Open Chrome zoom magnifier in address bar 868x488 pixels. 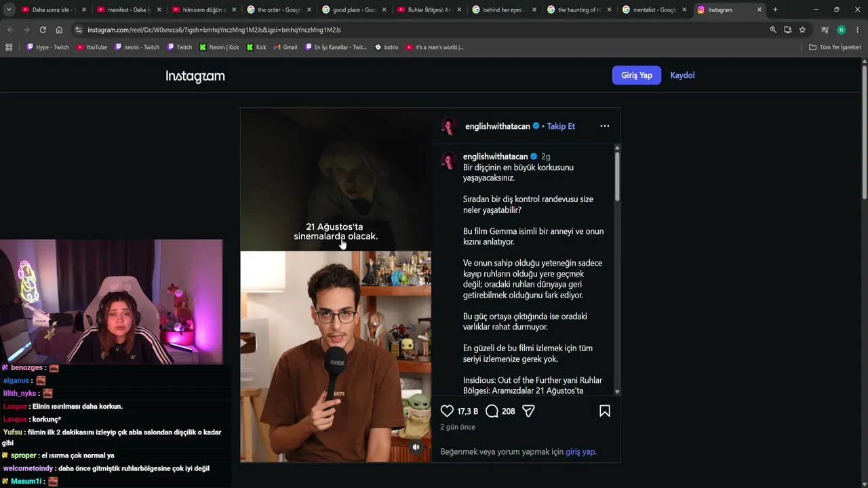coord(773,30)
